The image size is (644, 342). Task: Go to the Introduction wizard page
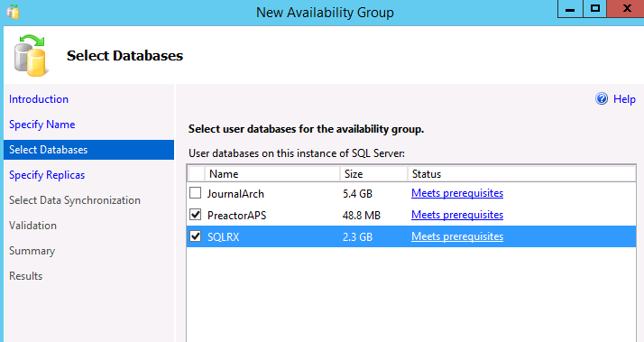point(39,99)
